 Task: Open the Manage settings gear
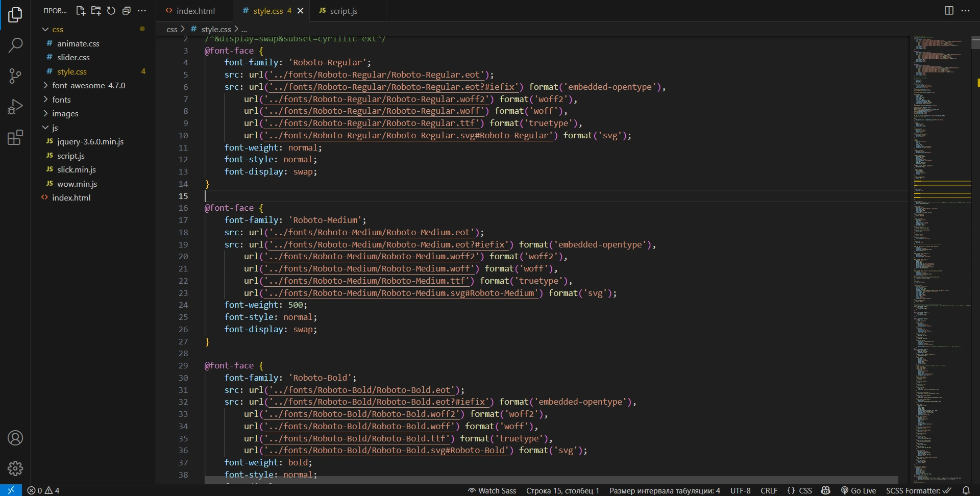click(x=15, y=468)
